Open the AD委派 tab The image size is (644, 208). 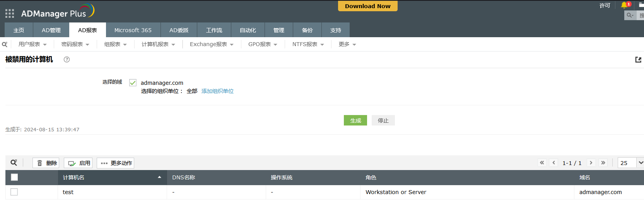coord(179,30)
